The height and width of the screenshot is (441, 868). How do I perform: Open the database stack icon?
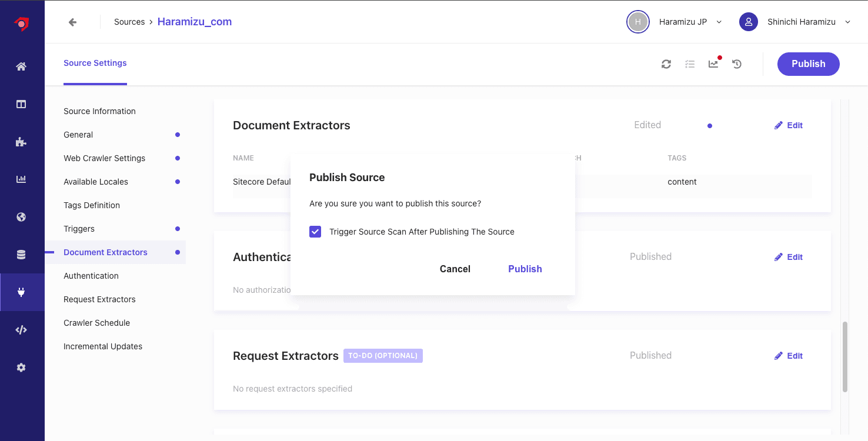21,255
